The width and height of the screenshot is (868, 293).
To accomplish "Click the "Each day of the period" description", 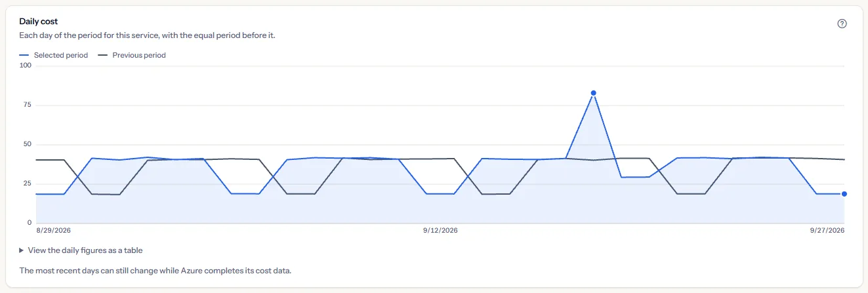I will coord(147,35).
